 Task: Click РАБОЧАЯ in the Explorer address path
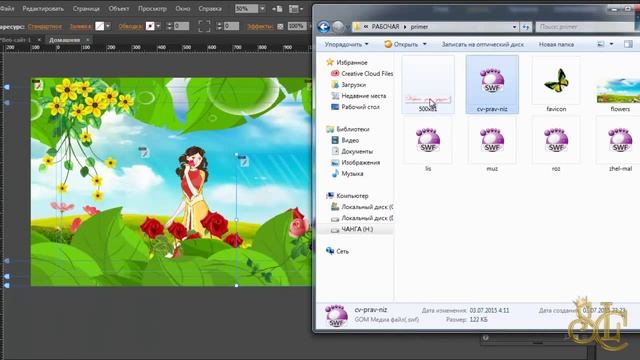click(x=385, y=27)
